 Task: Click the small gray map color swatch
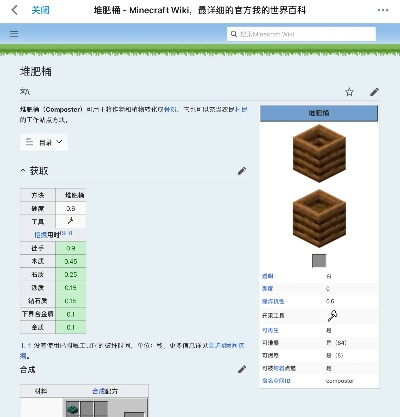(319, 261)
